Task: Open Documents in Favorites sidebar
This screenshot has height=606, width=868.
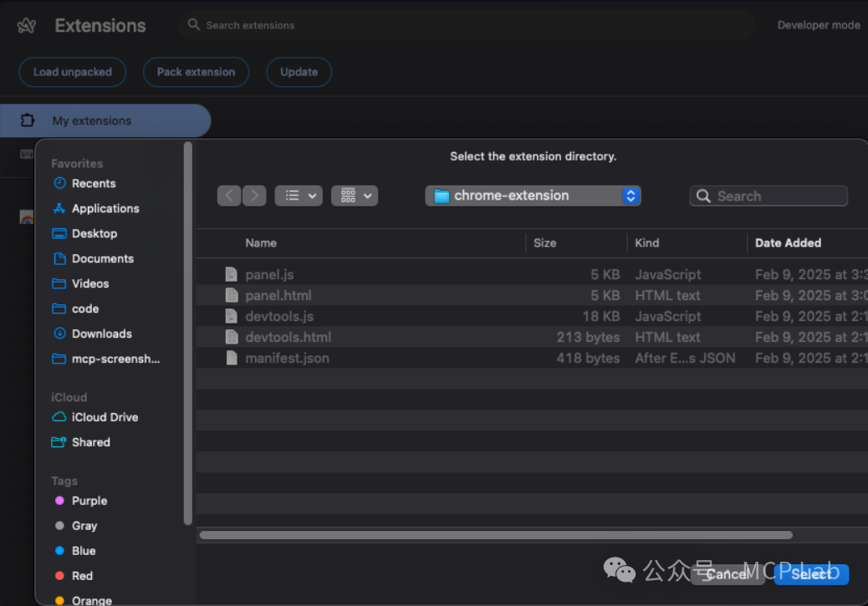Action: point(102,258)
